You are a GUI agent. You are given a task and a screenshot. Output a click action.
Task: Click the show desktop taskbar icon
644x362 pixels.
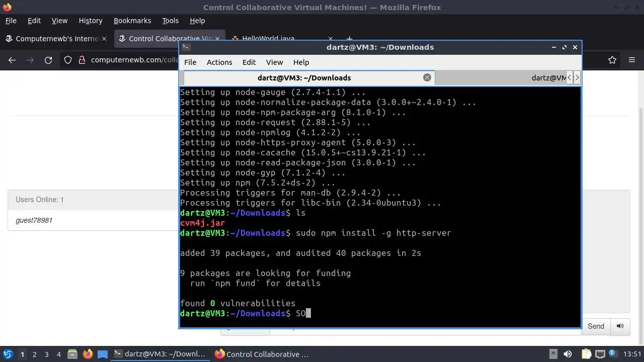pyautogui.click(x=103, y=354)
